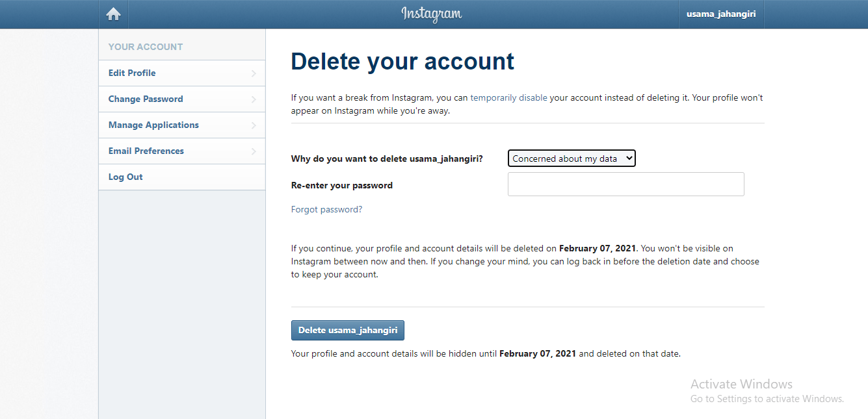Click the chevron arrow beside Edit Profile
Viewport: 868px width, 419px height.
pyautogui.click(x=254, y=73)
